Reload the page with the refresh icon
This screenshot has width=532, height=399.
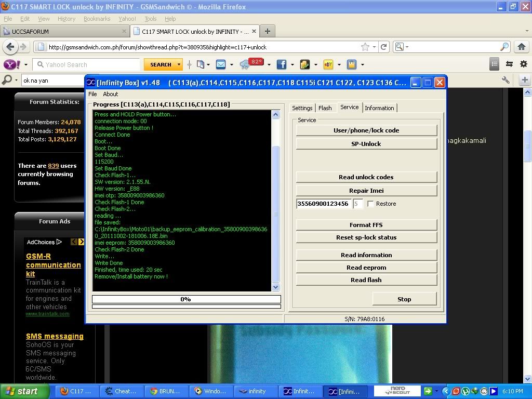pos(383,47)
